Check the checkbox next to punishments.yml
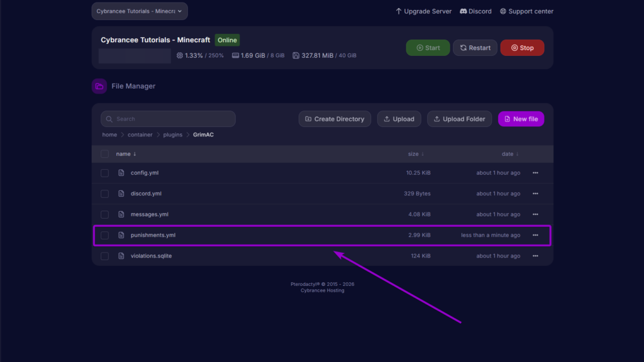 104,235
